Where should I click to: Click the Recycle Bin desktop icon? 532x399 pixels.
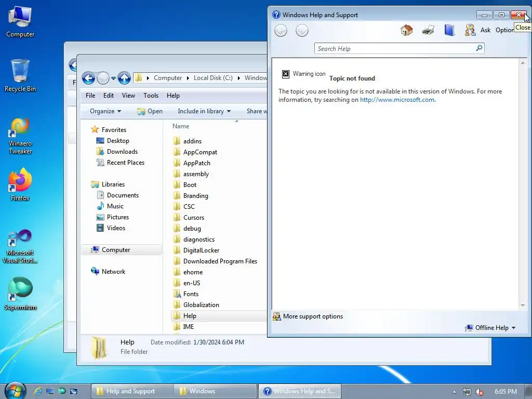pos(20,76)
